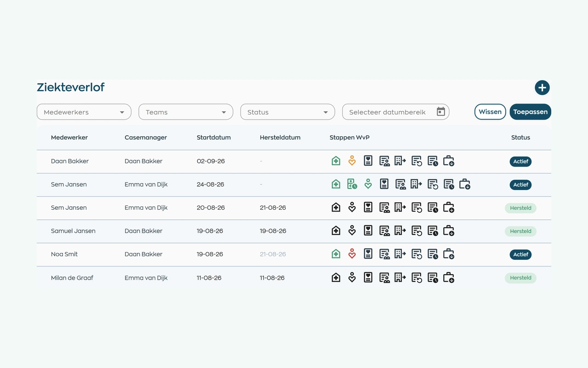588x368 pixels.
Task: Click employee name Milan de Graaf
Action: click(x=73, y=278)
